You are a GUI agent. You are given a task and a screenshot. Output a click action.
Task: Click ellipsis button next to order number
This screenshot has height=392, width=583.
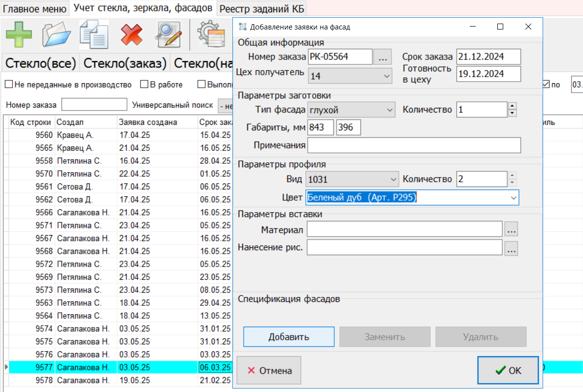[x=383, y=57]
